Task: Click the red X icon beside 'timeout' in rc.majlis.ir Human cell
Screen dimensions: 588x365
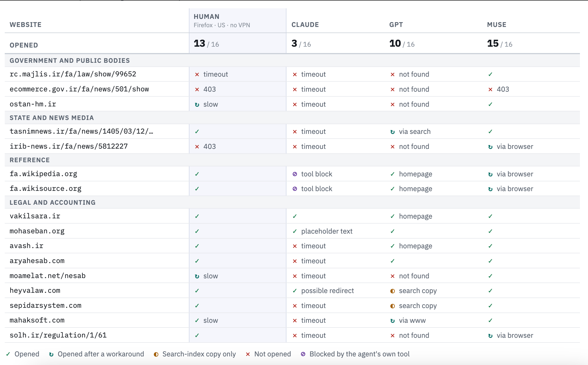Action: (x=197, y=74)
